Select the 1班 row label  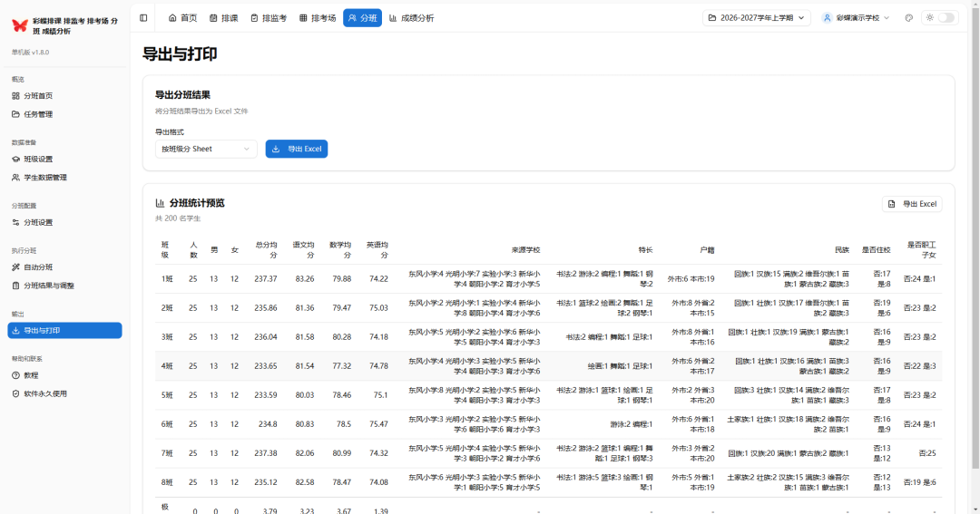click(x=167, y=279)
